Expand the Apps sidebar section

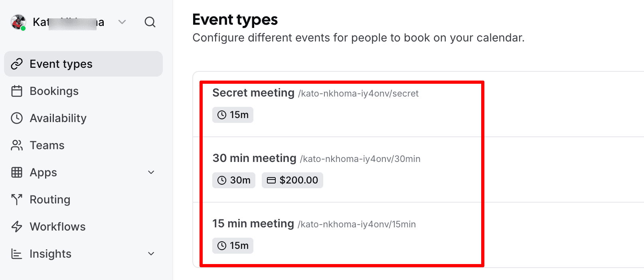(151, 172)
